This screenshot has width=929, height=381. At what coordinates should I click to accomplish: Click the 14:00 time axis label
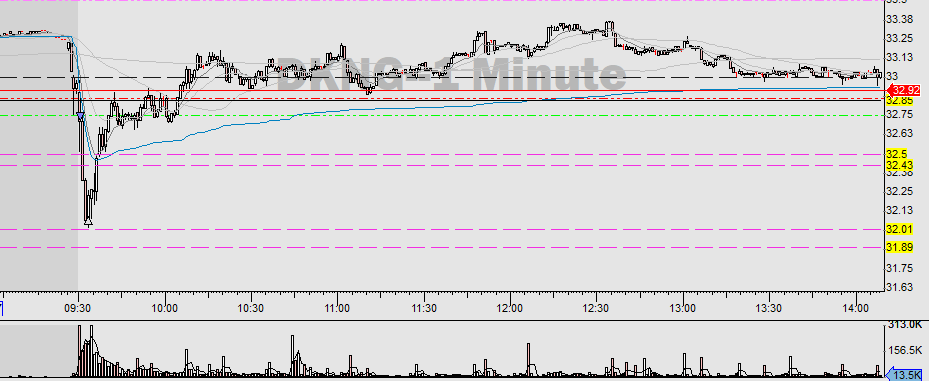(x=856, y=309)
